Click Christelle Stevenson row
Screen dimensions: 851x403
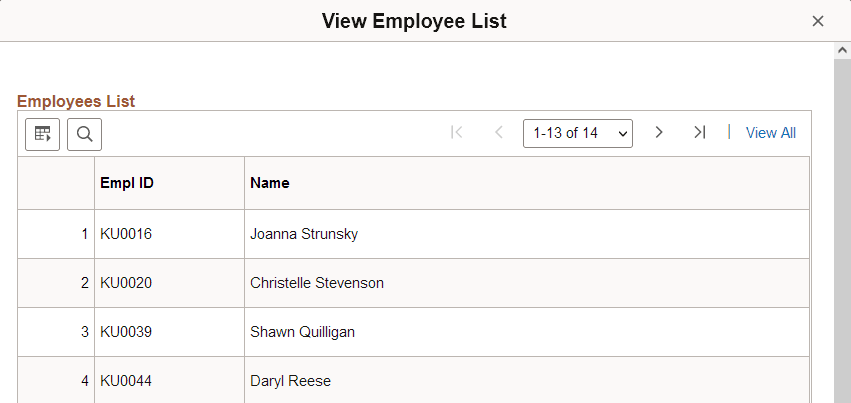tap(414, 283)
